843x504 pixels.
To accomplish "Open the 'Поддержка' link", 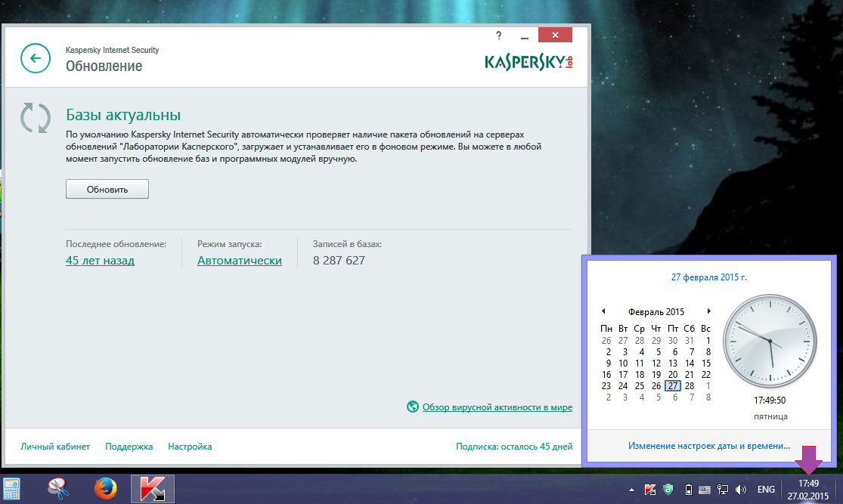I will coord(129,447).
